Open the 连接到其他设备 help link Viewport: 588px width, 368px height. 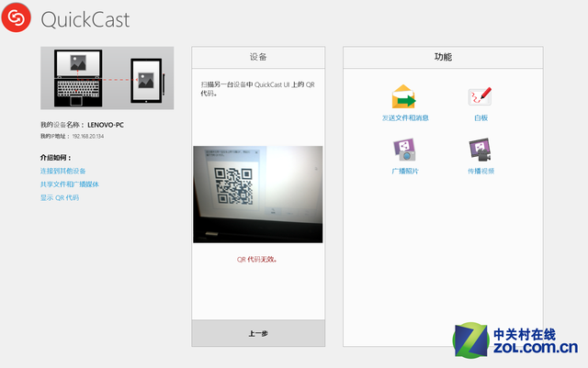pos(63,171)
